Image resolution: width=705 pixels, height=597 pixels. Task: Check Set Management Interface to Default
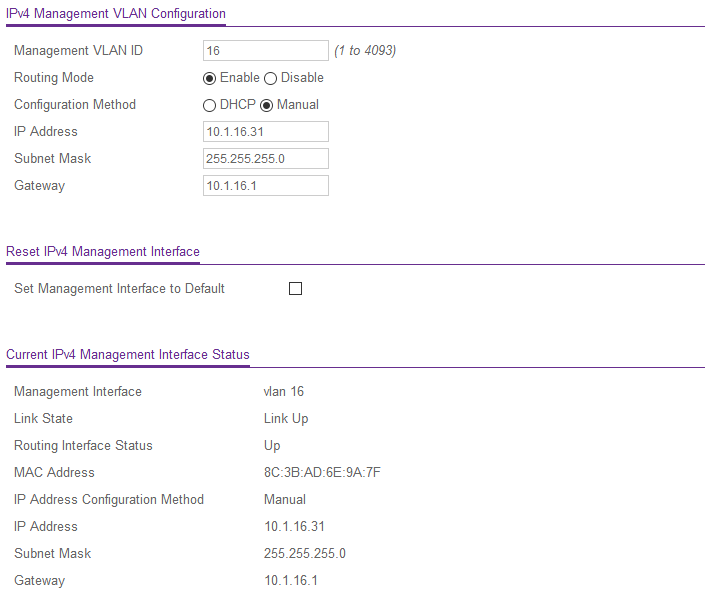pyautogui.click(x=295, y=288)
